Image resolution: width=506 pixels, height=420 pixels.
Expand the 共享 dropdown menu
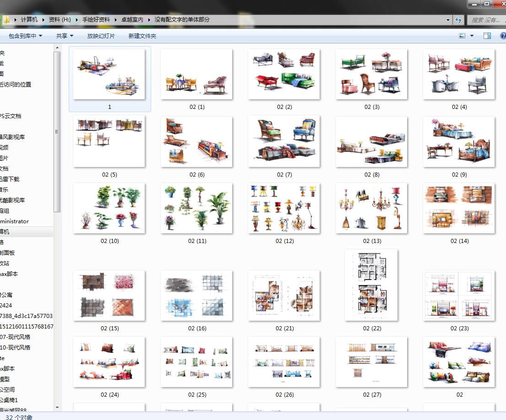click(x=65, y=36)
